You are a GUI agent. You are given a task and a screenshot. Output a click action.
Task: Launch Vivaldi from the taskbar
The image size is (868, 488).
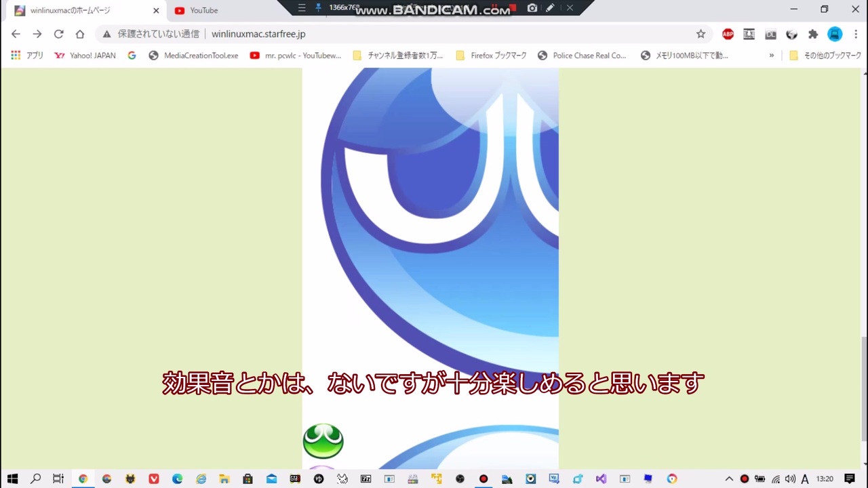[x=153, y=479]
